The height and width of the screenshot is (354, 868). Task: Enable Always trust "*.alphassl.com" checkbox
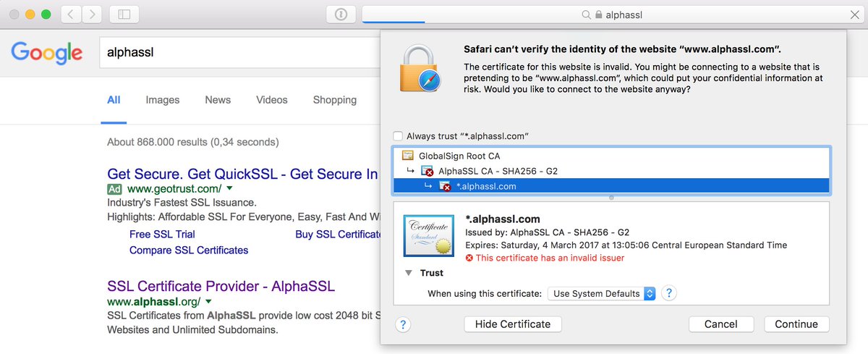[398, 136]
